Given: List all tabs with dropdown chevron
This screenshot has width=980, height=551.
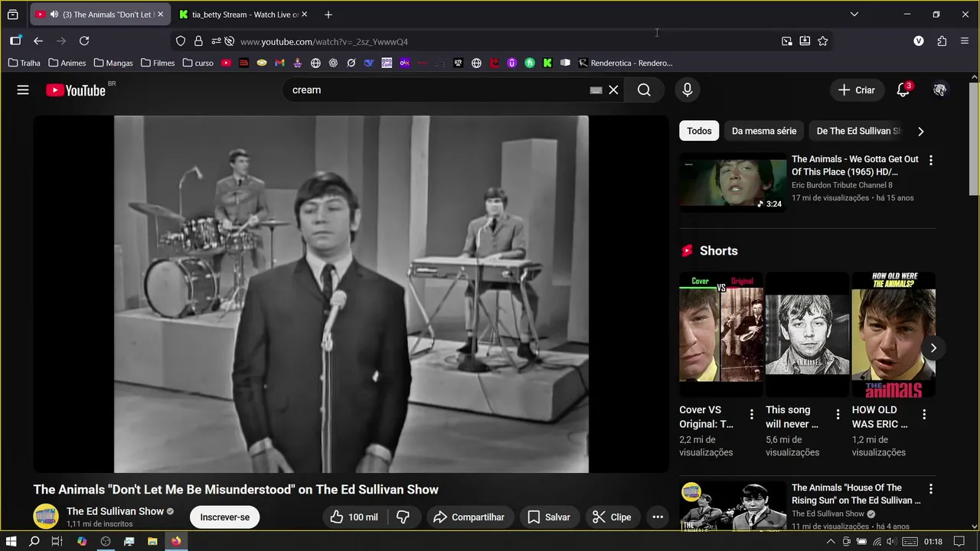Looking at the screenshot, I should coord(854,14).
